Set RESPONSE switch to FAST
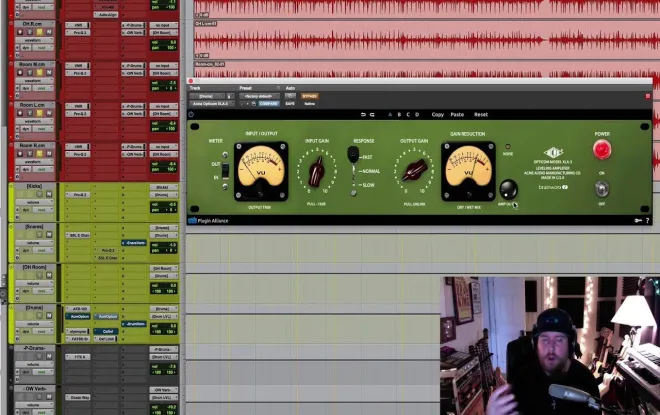 (367, 157)
